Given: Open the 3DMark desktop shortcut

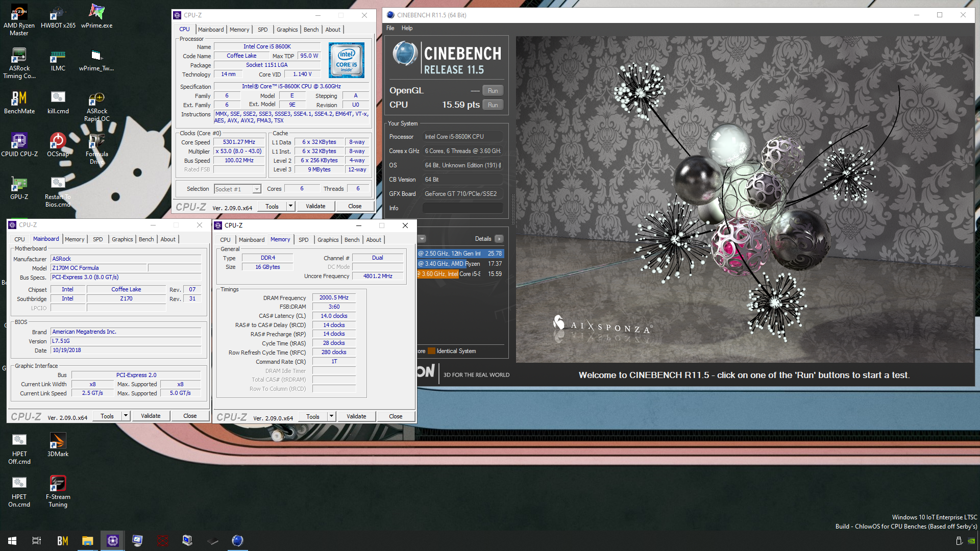Looking at the screenshot, I should tap(58, 445).
